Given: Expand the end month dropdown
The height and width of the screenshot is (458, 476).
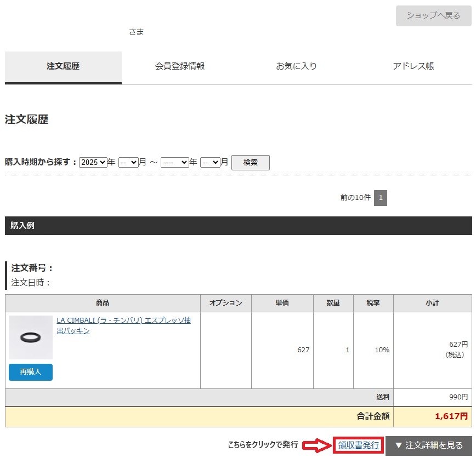Looking at the screenshot, I should click(210, 163).
